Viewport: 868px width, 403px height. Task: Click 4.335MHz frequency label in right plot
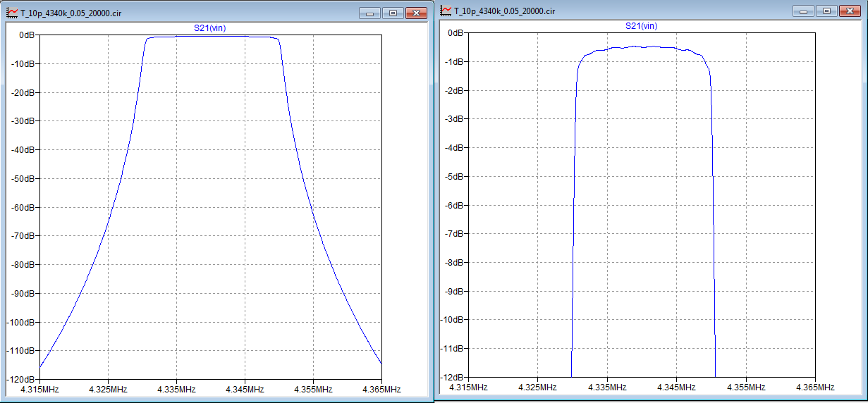pos(606,387)
